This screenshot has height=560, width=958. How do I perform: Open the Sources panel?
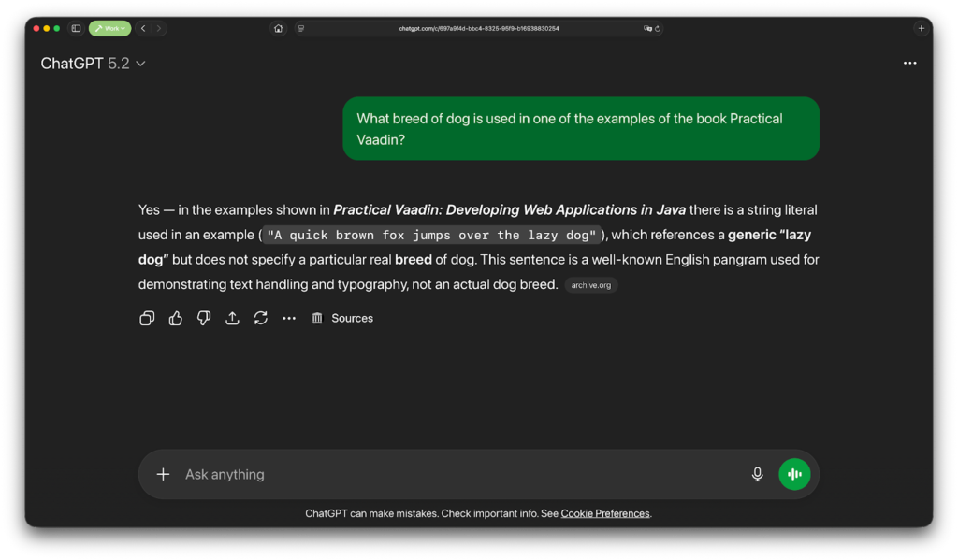coord(342,318)
